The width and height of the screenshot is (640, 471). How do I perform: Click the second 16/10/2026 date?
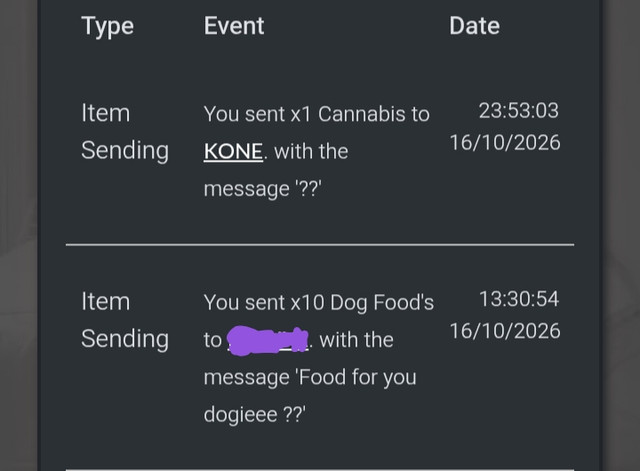[x=505, y=331]
